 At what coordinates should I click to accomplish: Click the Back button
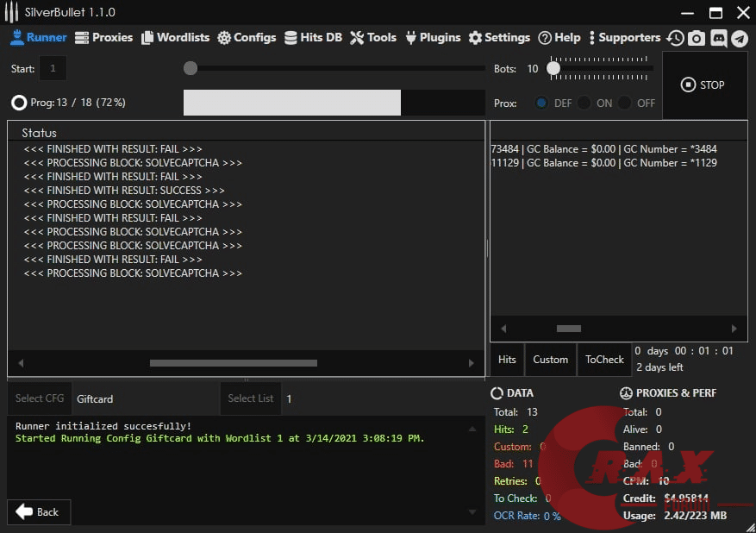(x=39, y=511)
